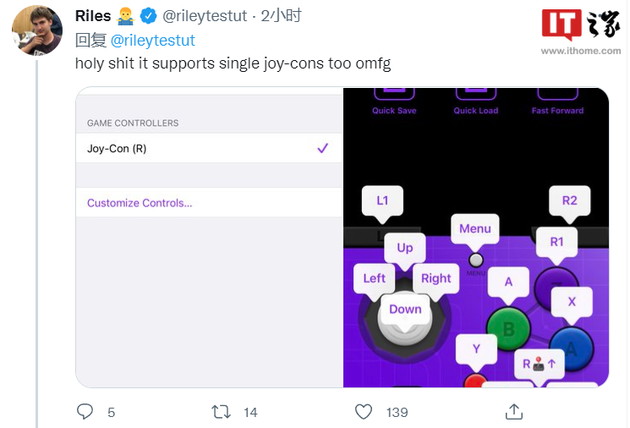
Task: Select the Joy-Con (R) controller option
Action: [118, 149]
